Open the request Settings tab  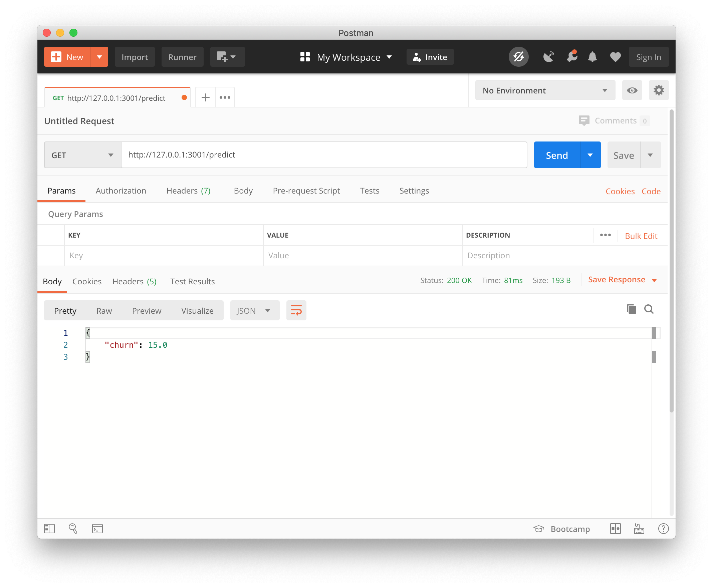[x=414, y=191]
